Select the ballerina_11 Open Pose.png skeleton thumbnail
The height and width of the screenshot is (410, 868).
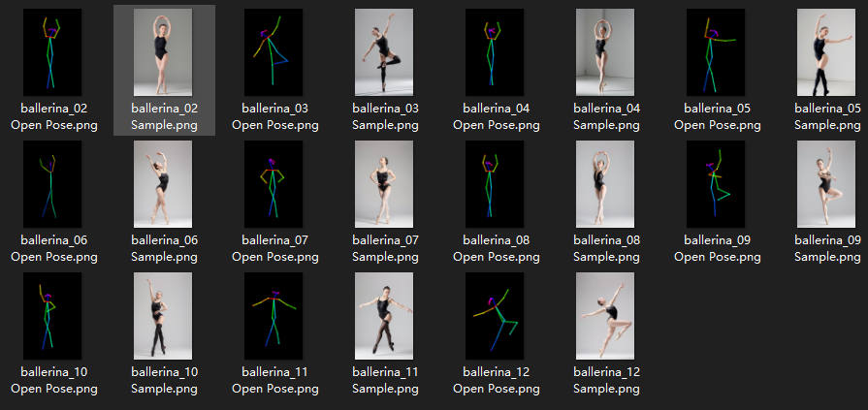(x=273, y=316)
